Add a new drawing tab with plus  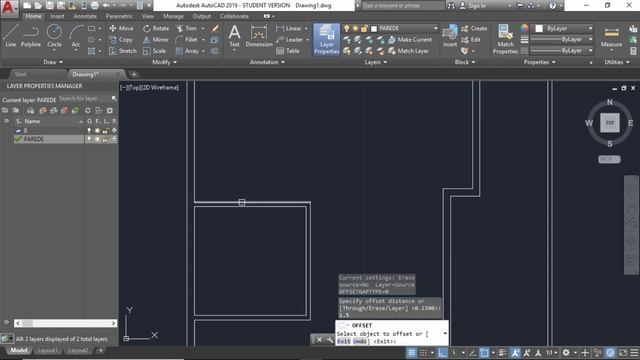(x=133, y=74)
